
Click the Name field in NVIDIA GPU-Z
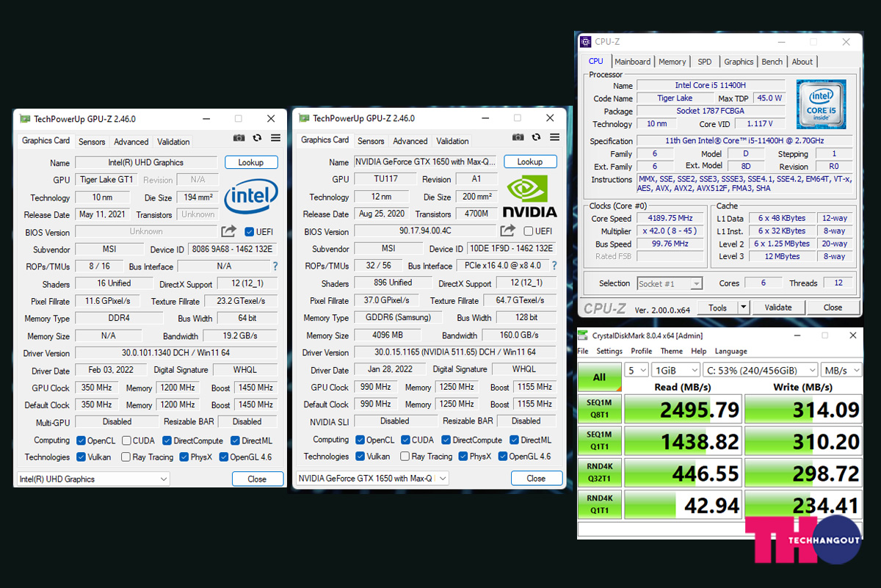pyautogui.click(x=425, y=161)
